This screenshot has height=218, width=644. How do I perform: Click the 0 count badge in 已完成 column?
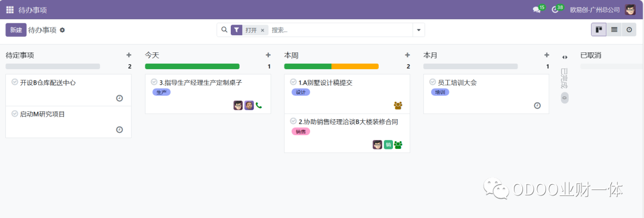[x=565, y=98]
